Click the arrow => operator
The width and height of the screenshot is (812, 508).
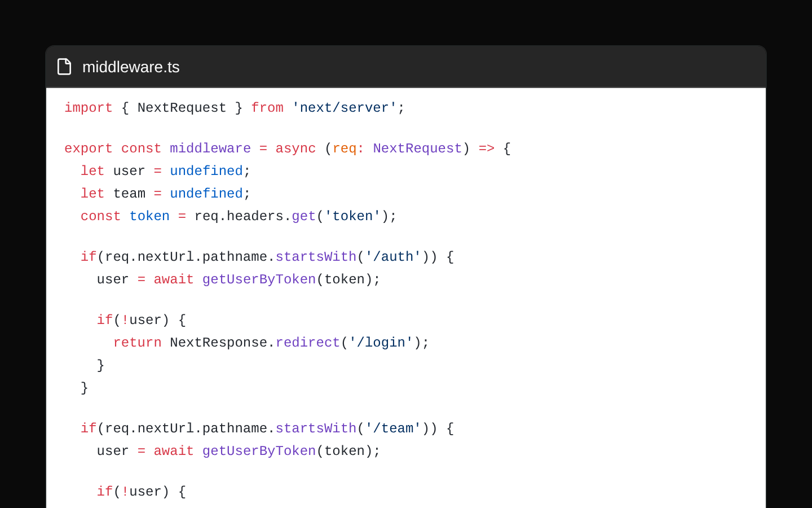point(487,148)
